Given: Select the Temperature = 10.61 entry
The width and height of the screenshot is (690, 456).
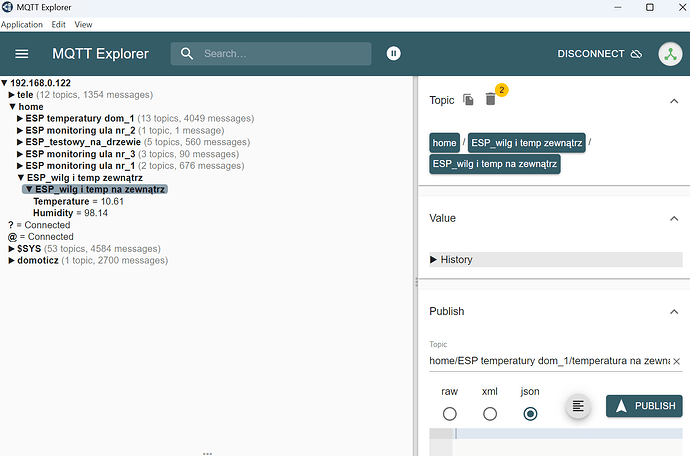Looking at the screenshot, I should (x=79, y=202).
